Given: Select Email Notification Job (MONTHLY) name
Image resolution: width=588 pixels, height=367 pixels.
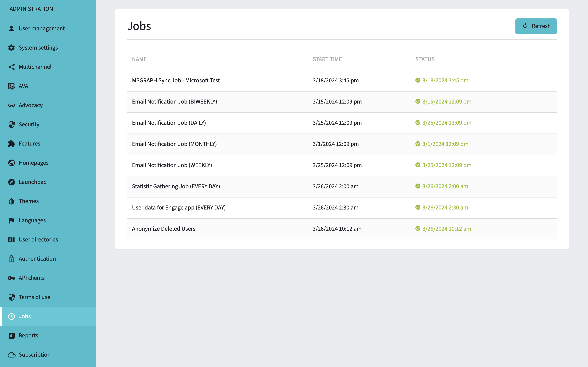Looking at the screenshot, I should click(x=174, y=144).
